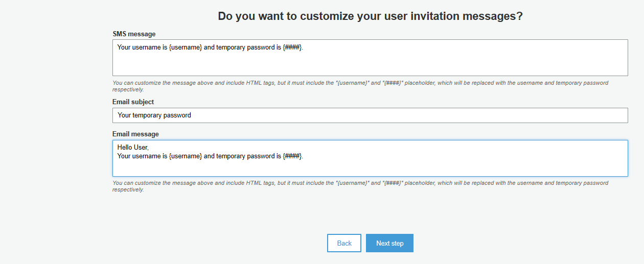Screen dimensions: 644x264
Task: Place cursor on the 'Hello User,' line
Action: [133, 148]
